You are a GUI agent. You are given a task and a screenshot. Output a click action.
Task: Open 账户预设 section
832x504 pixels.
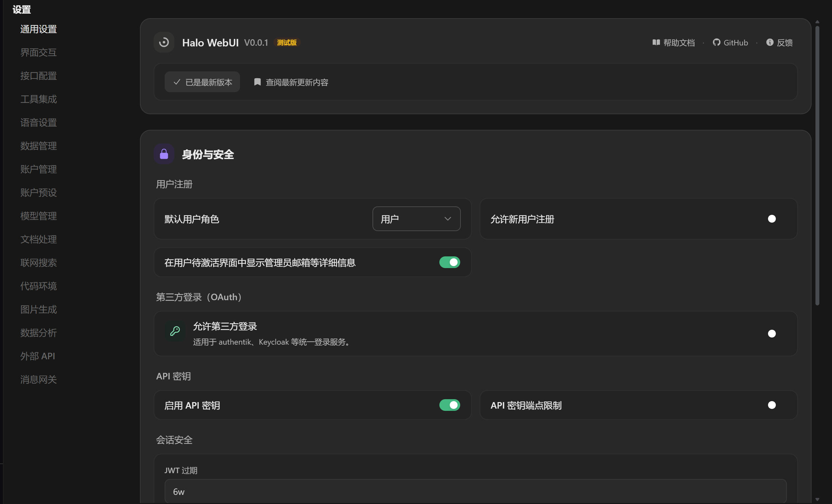click(x=39, y=193)
